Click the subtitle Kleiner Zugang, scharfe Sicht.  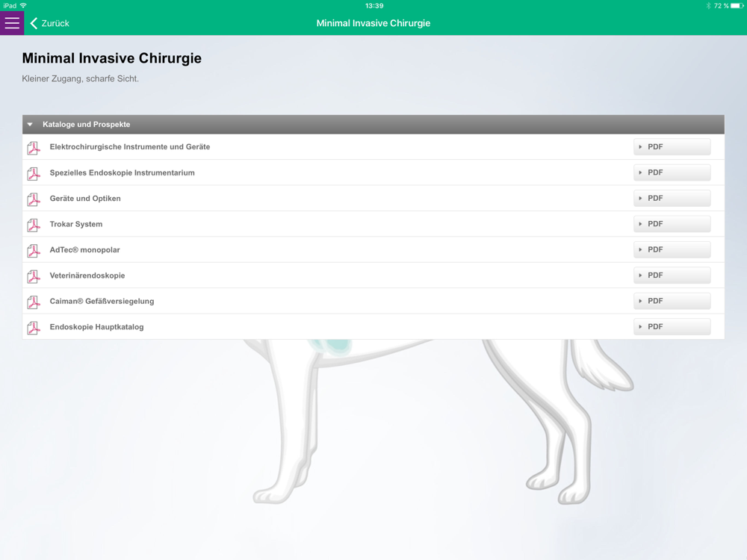tap(81, 78)
